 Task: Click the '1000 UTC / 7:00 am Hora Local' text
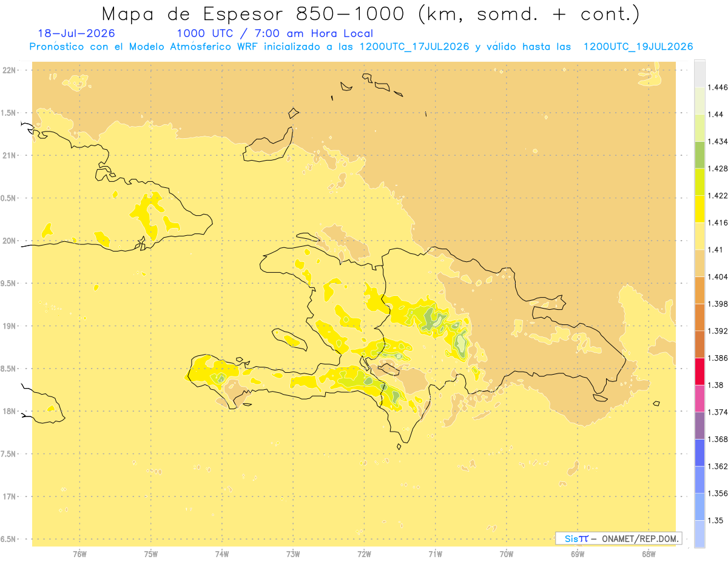coord(275,33)
